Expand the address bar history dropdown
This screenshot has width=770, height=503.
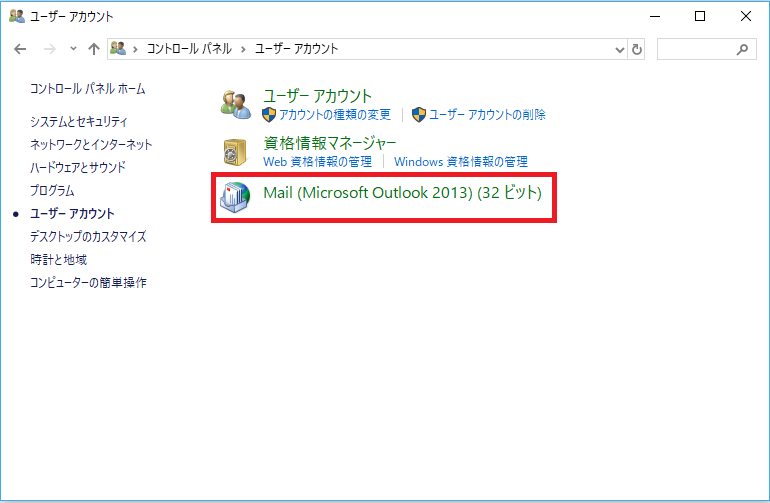(x=620, y=50)
